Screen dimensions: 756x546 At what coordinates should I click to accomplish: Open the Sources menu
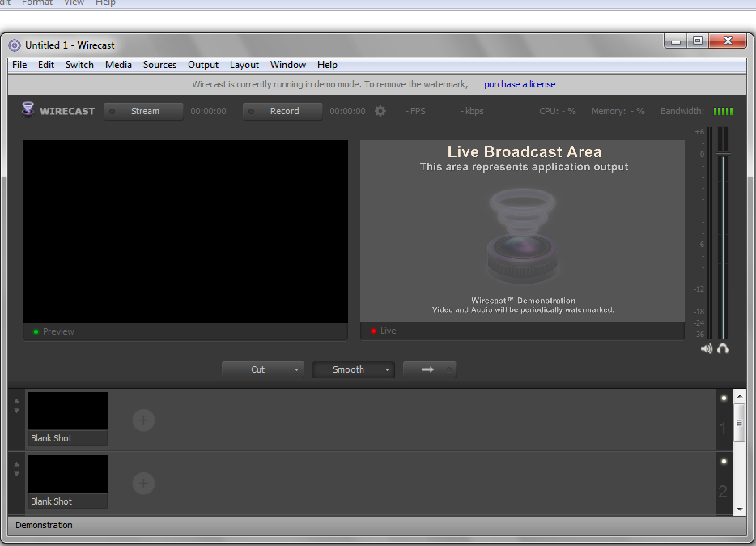pyautogui.click(x=159, y=65)
